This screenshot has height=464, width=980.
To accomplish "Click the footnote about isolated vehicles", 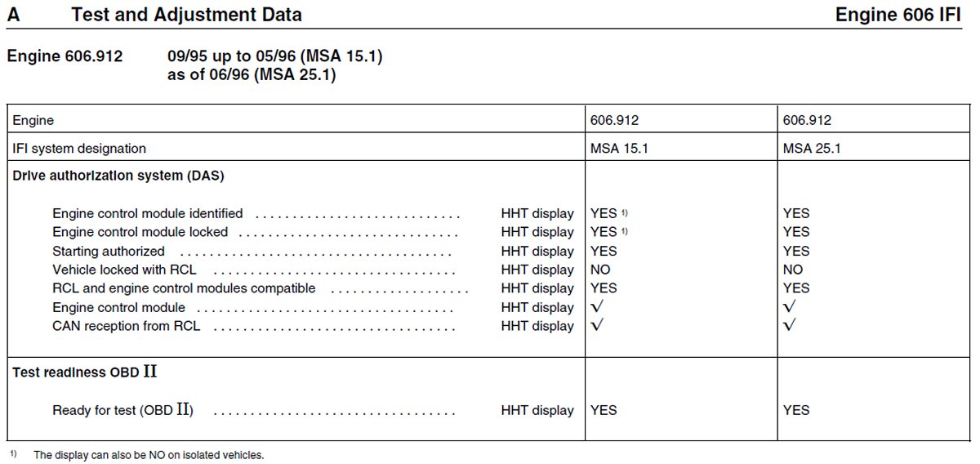I will tap(149, 455).
